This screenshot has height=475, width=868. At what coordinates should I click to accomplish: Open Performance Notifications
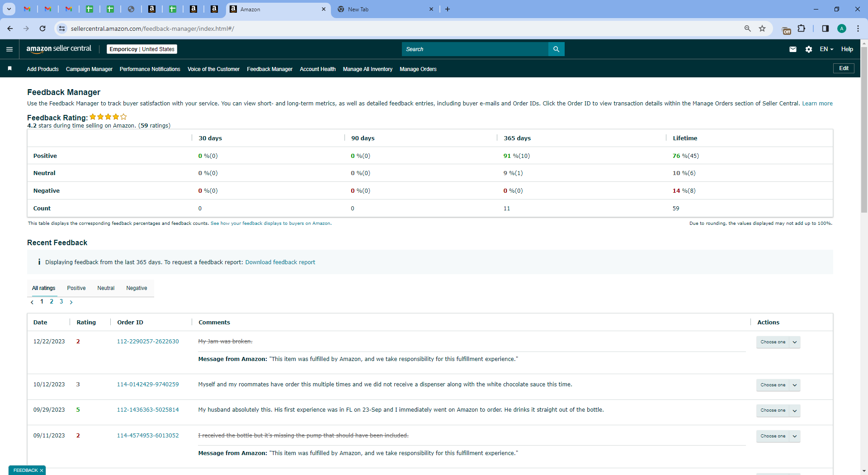(x=150, y=69)
